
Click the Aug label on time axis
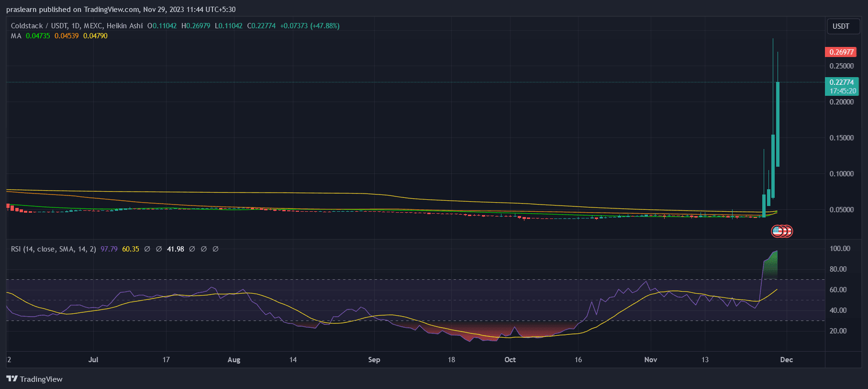(x=234, y=360)
